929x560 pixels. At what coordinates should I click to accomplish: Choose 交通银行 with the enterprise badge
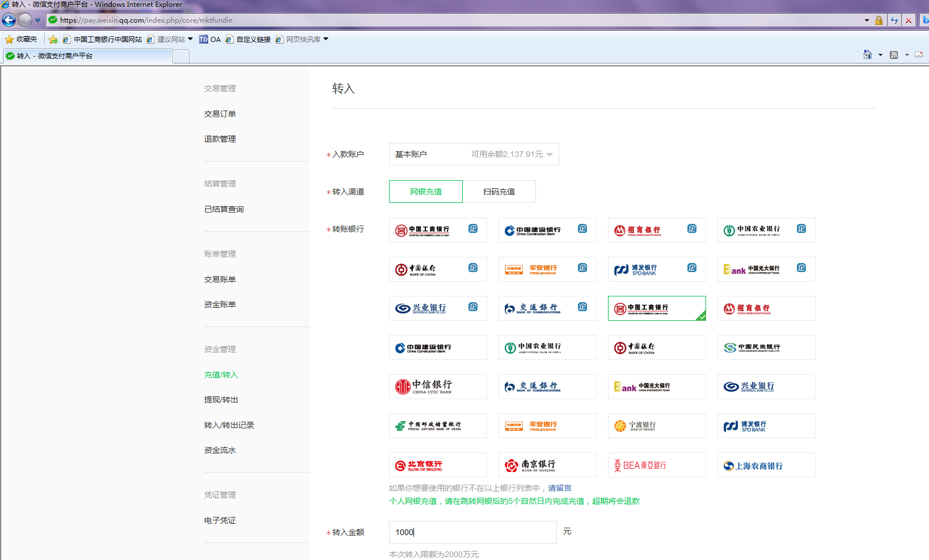tap(547, 308)
